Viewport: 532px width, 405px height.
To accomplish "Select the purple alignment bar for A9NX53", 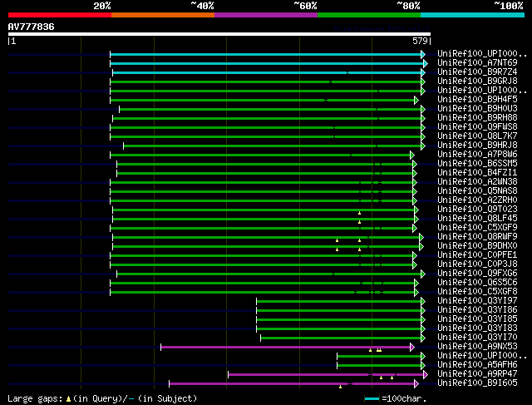I will pos(286,348).
